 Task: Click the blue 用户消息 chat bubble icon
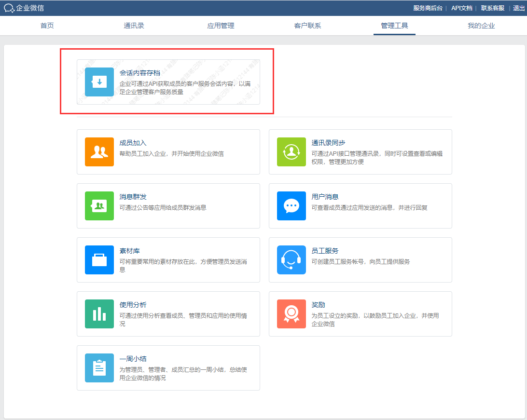point(291,206)
